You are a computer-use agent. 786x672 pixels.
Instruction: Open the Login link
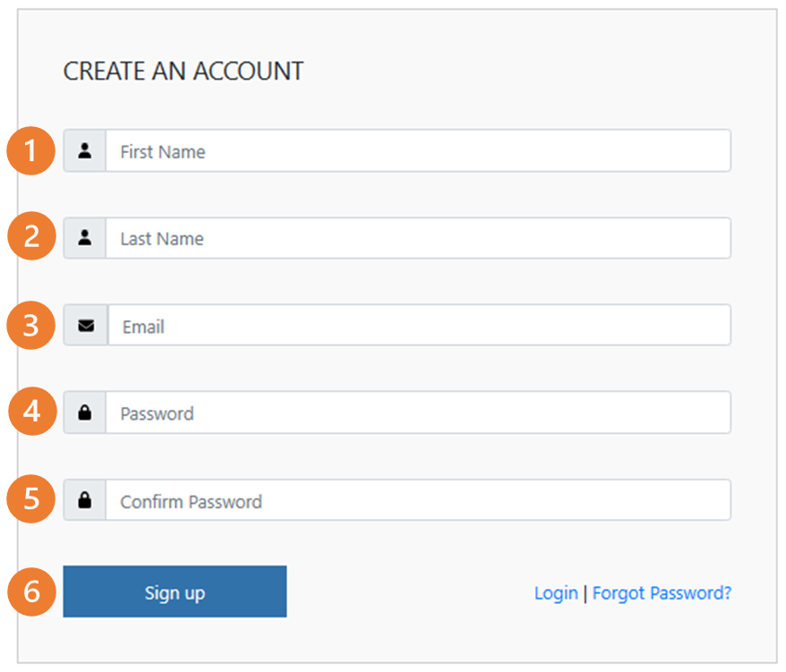click(555, 593)
